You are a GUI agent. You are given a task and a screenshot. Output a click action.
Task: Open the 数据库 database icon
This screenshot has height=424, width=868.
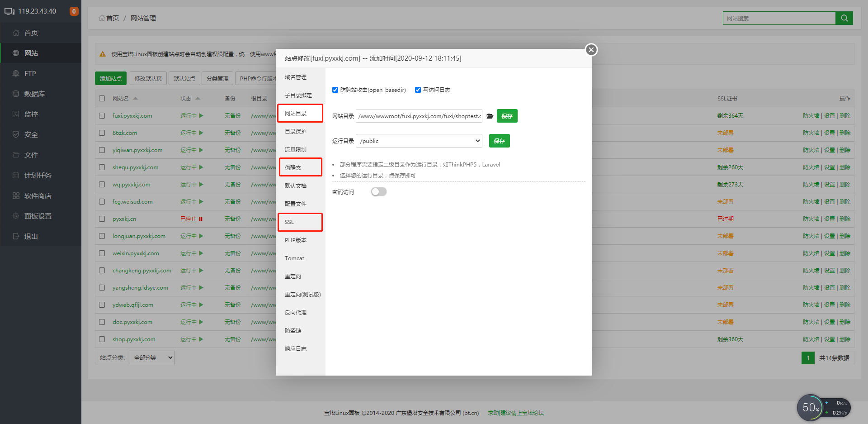16,94
